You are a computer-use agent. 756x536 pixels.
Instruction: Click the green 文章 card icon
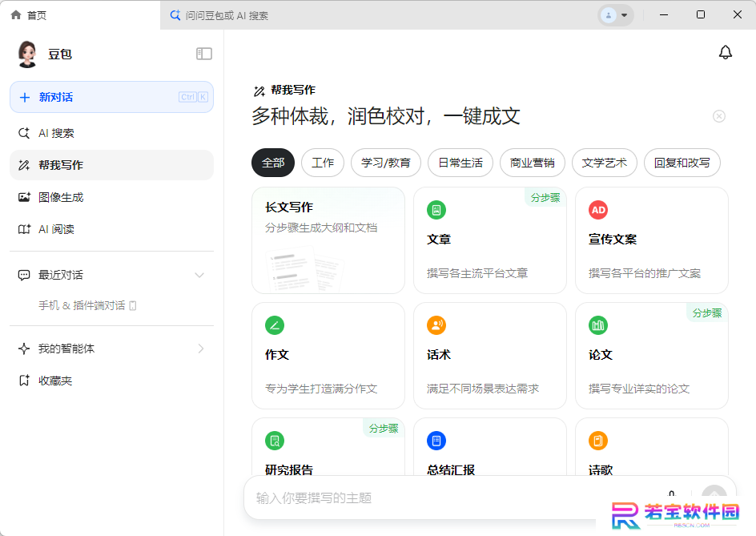point(436,210)
